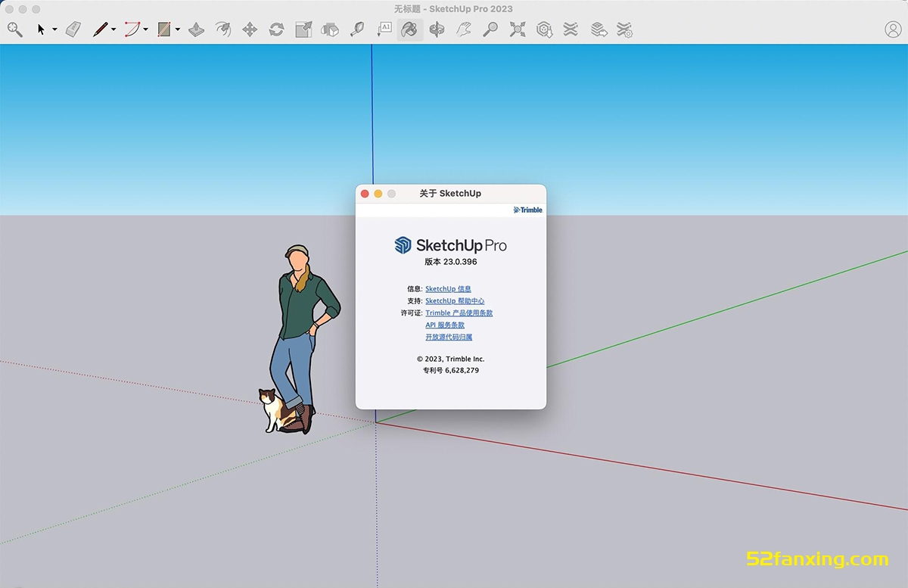Screen dimensions: 908x588
Task: Select the Text label tool
Action: pos(384,30)
